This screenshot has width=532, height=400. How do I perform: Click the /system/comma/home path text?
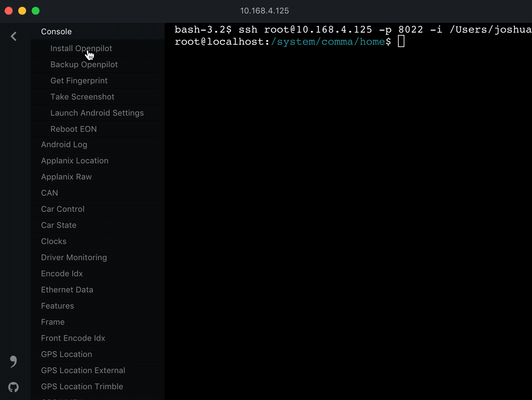(x=328, y=42)
